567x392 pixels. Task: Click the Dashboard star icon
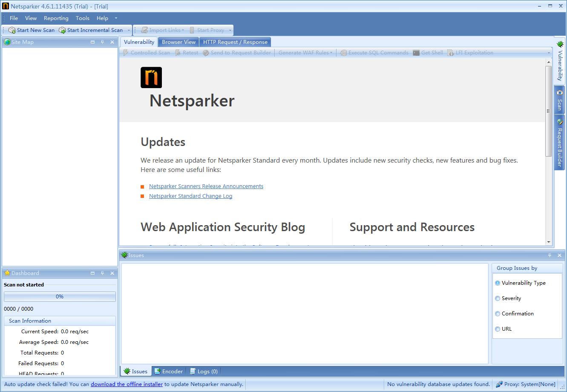click(7, 273)
